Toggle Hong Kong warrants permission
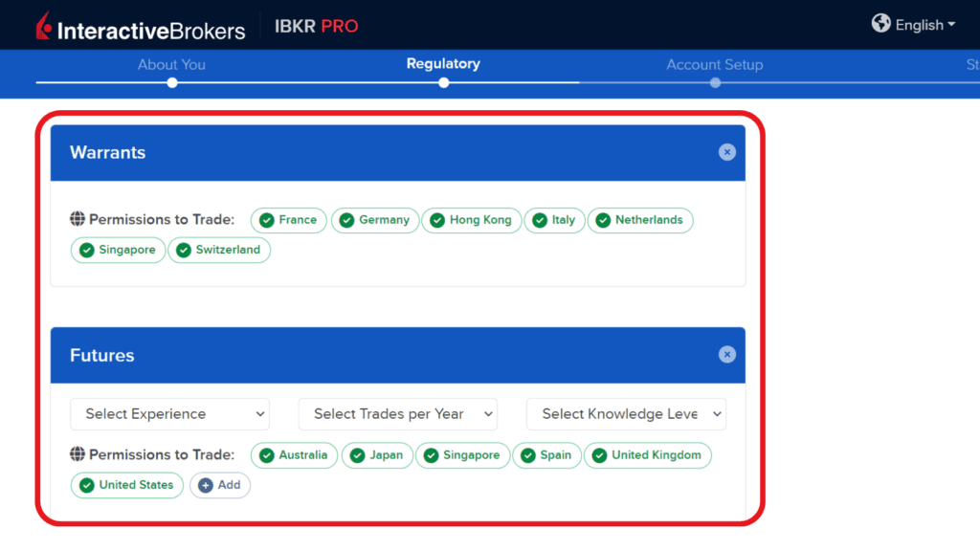 (472, 220)
